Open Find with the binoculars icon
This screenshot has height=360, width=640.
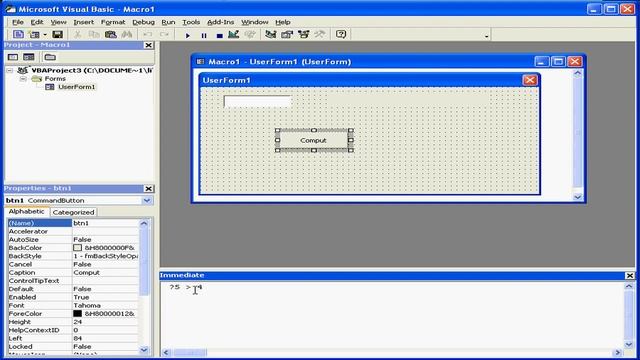point(127,35)
